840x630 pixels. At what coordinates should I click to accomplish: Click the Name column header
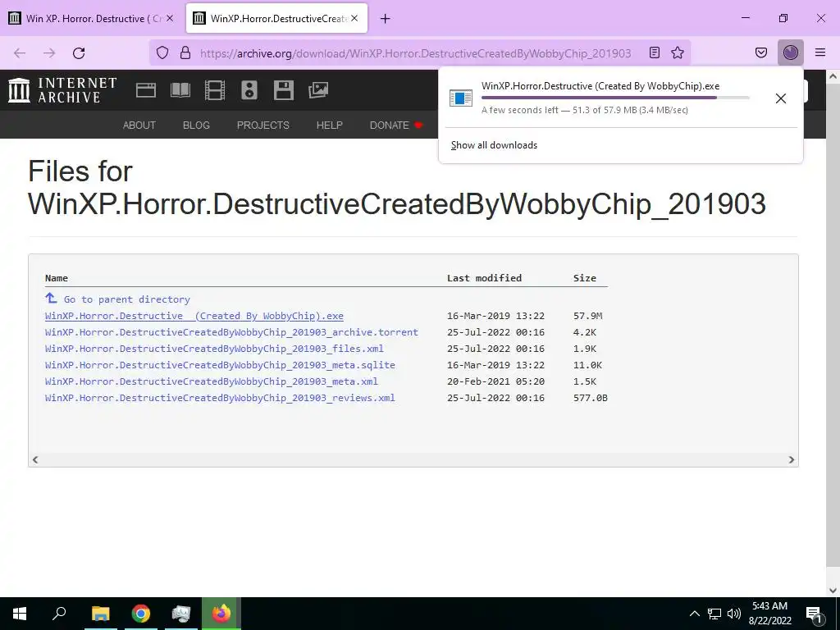(x=57, y=278)
